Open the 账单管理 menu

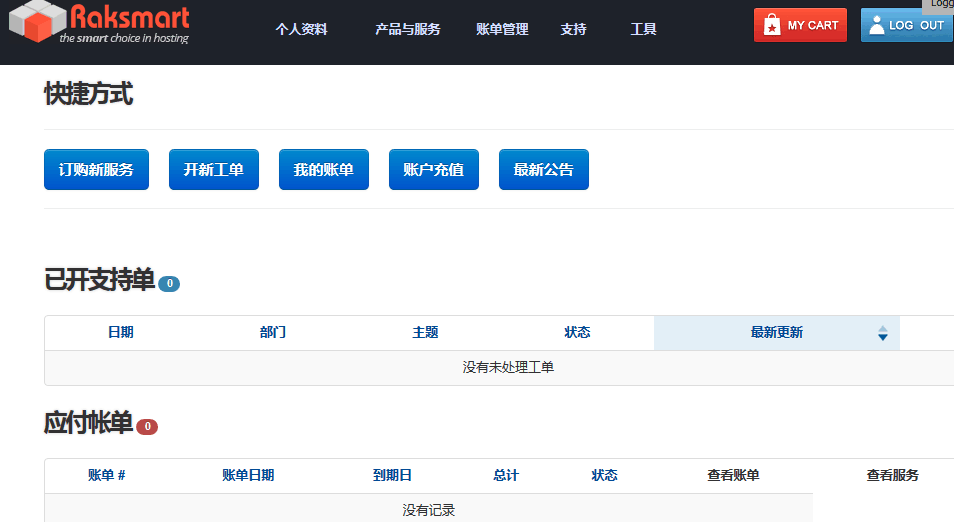coord(502,29)
